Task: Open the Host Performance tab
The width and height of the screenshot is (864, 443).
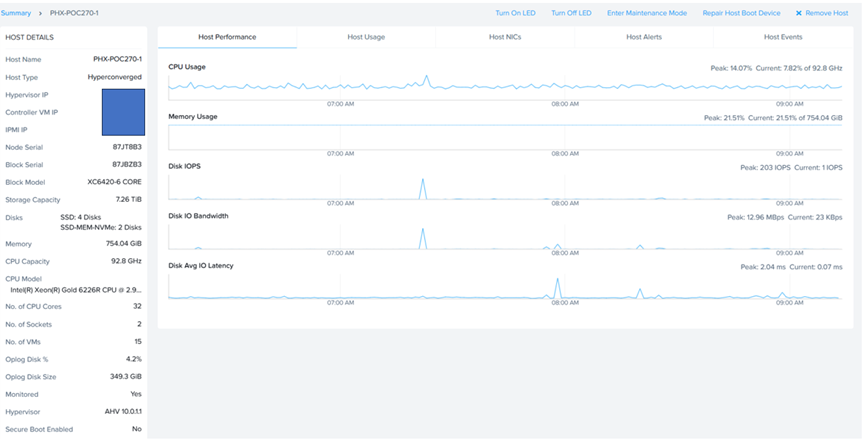Action: click(227, 37)
